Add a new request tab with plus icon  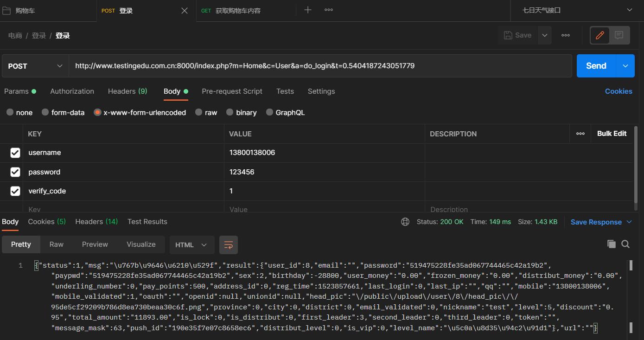pyautogui.click(x=308, y=10)
